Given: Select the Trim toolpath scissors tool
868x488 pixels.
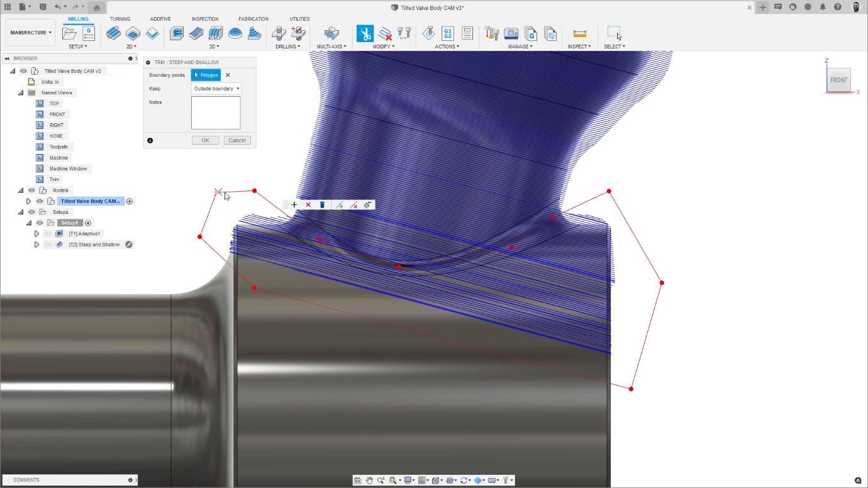Looking at the screenshot, I should coord(365,33).
